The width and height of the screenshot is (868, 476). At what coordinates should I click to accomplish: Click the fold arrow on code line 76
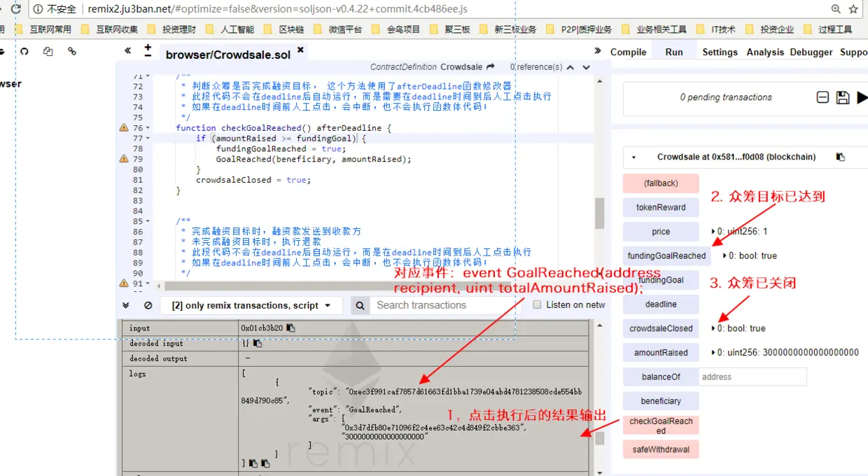point(149,128)
